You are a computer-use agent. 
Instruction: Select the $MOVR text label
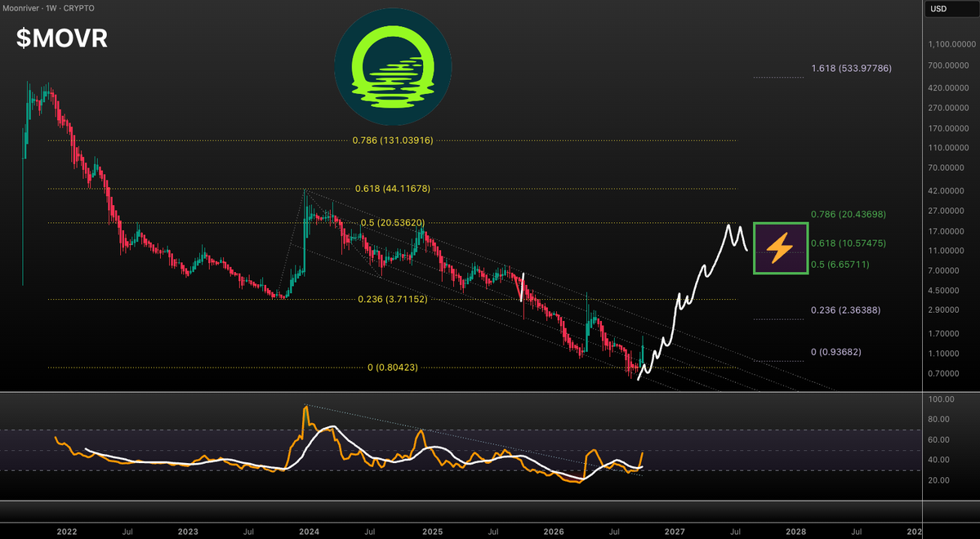(62, 39)
